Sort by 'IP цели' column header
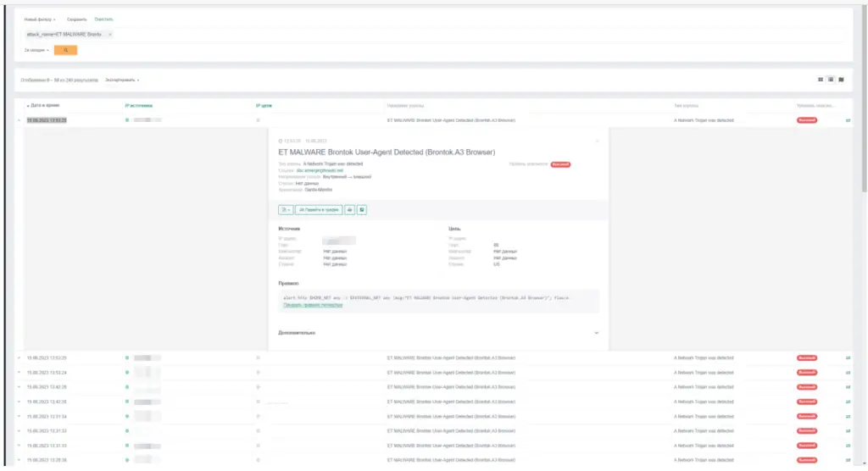868x471 pixels. pos(264,105)
